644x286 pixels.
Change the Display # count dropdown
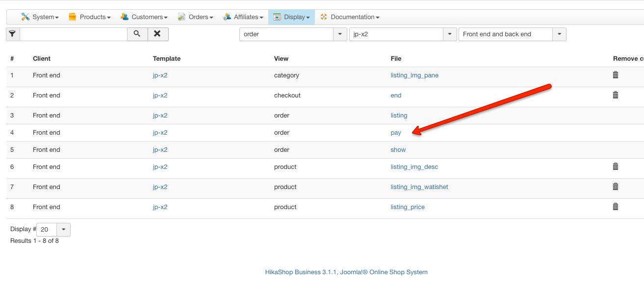[64, 229]
